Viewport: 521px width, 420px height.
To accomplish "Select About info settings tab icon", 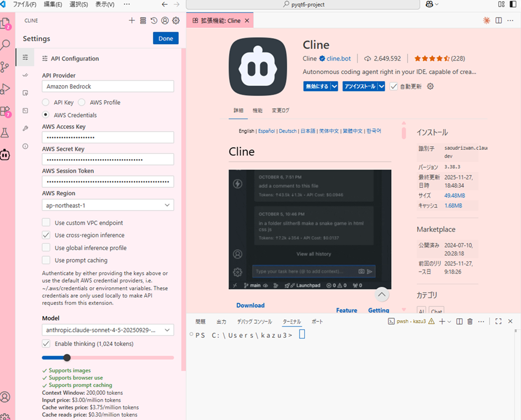I will (x=25, y=146).
